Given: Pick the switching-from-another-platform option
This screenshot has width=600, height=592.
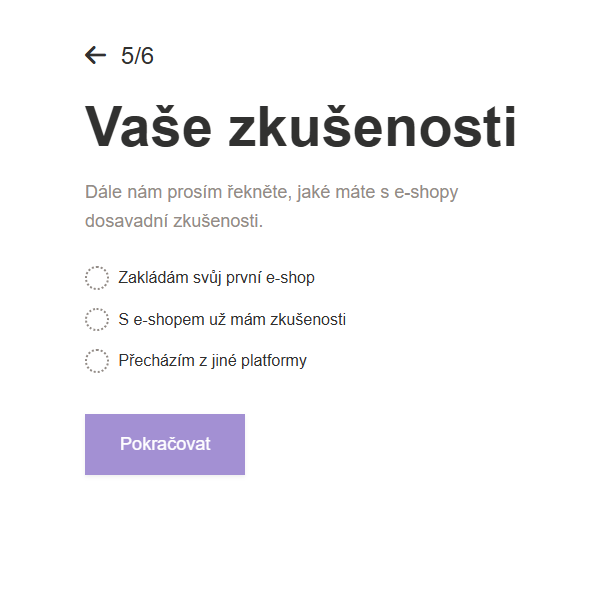Looking at the screenshot, I should pos(97,361).
